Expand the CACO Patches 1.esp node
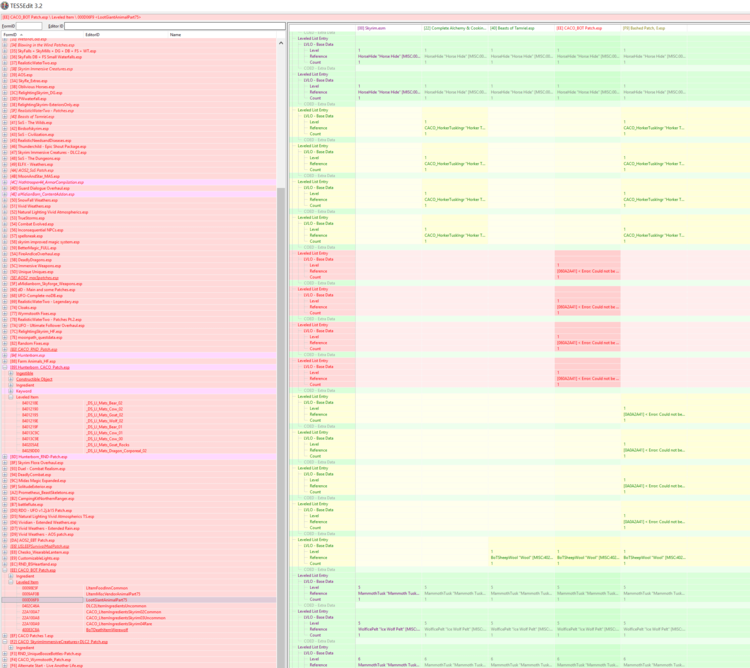 [x=5, y=636]
